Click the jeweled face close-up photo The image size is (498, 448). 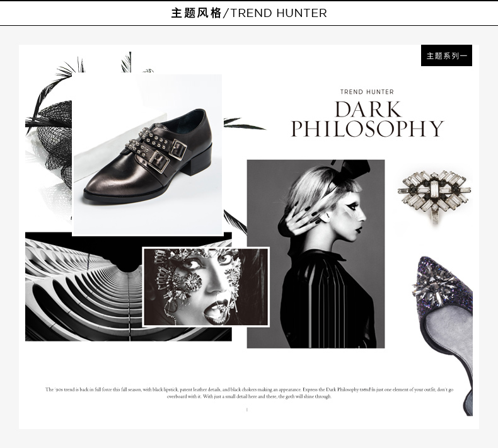(x=206, y=287)
